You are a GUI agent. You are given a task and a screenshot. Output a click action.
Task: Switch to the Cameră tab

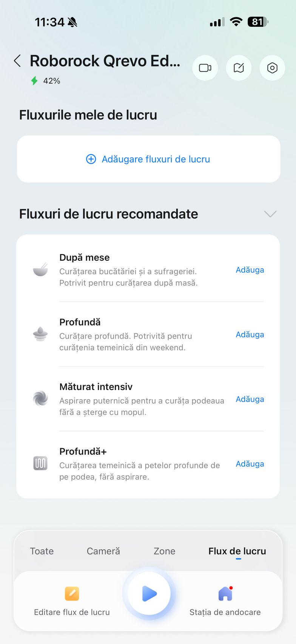tap(103, 551)
